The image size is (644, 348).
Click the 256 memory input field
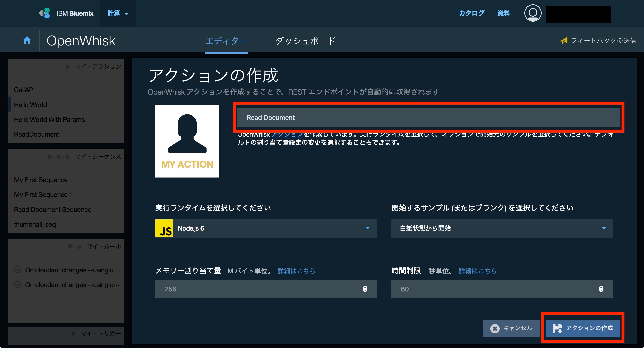click(266, 289)
